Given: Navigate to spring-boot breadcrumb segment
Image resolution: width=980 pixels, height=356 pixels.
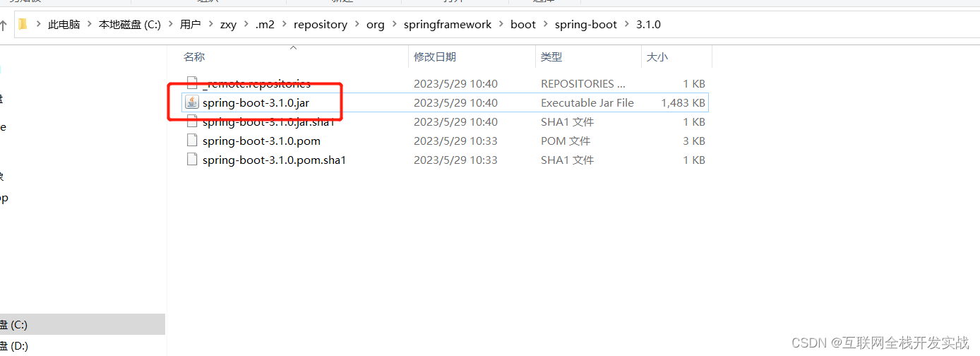Looking at the screenshot, I should coord(586,25).
